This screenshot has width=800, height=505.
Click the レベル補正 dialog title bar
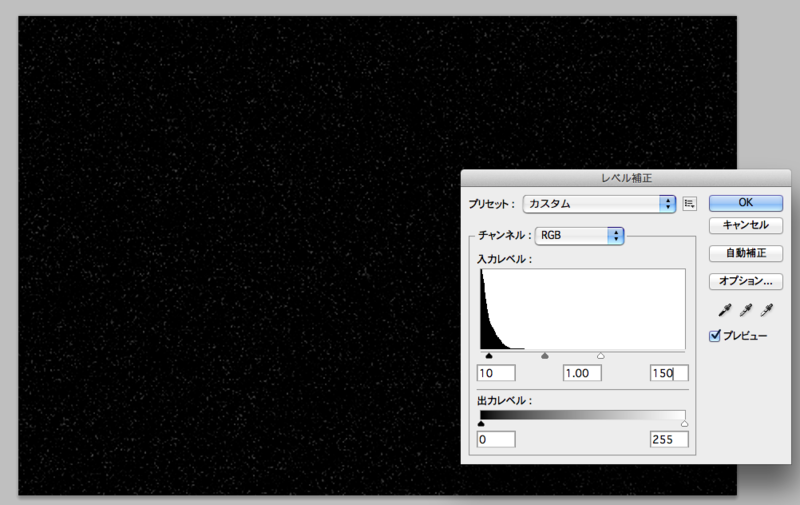(626, 178)
